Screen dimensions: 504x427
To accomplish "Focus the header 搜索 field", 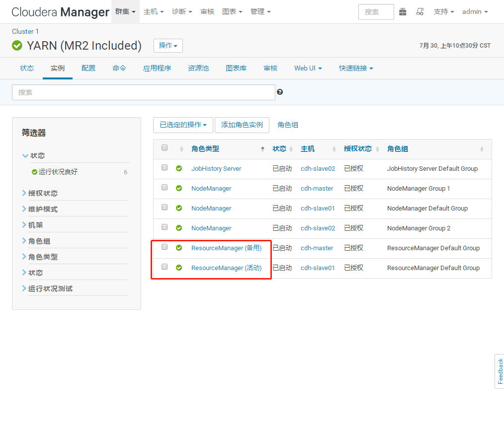I will pyautogui.click(x=376, y=12).
